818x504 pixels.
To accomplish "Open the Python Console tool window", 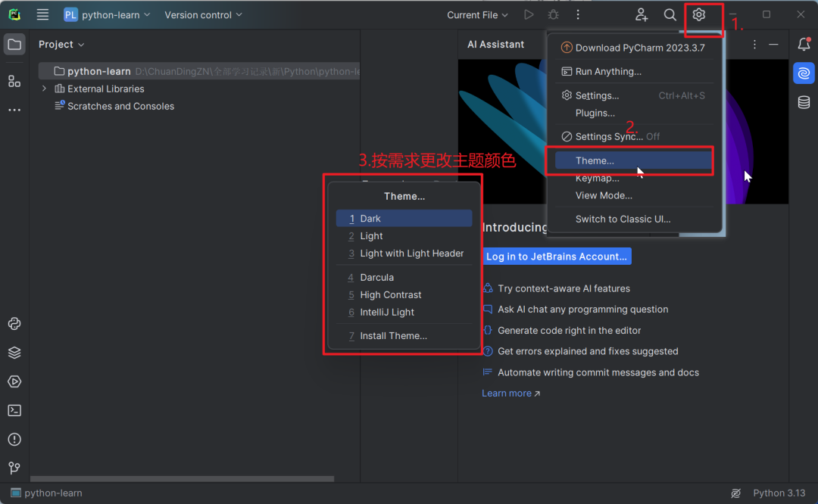I will 14,324.
